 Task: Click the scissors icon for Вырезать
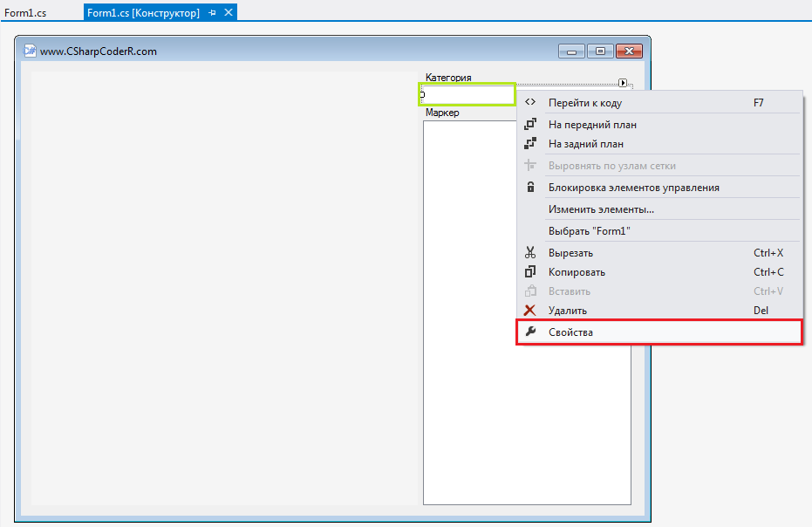tap(530, 251)
